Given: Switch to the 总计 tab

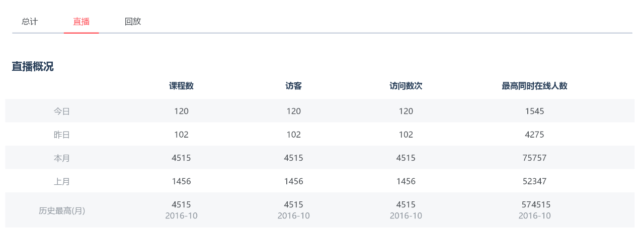Looking at the screenshot, I should point(30,22).
